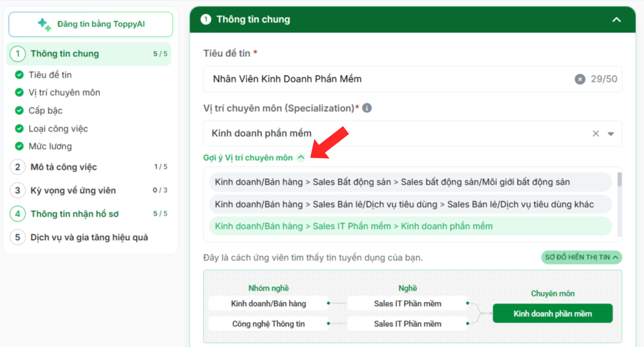Click Sales IT Phần mềm node beside Công nghệ Thông tin
This screenshot has width=644, height=347.
(408, 324)
